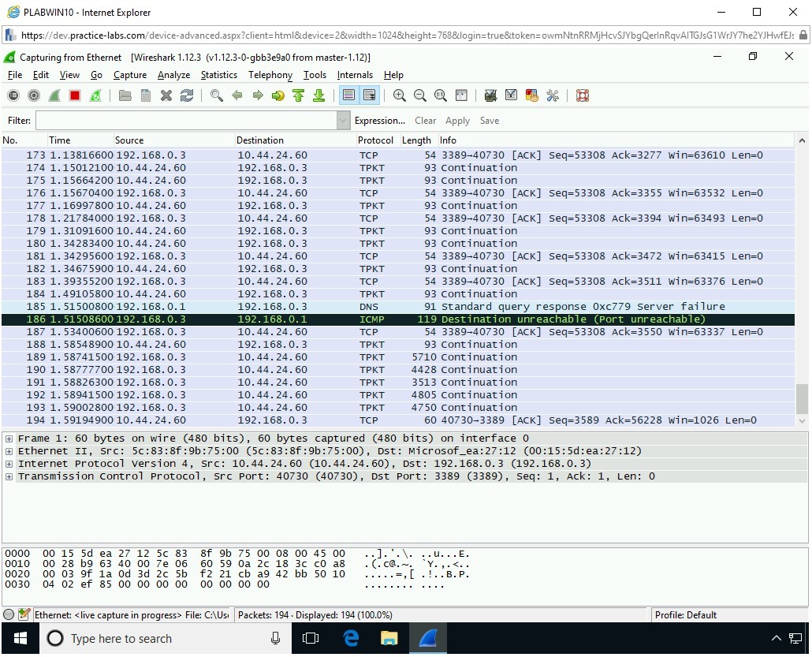The height and width of the screenshot is (657, 812).
Task: Click the Find Packet magnifier icon
Action: pos(216,95)
